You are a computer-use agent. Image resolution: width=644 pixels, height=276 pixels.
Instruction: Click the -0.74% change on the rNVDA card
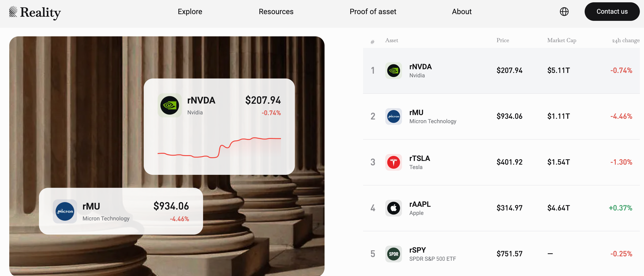(x=271, y=113)
